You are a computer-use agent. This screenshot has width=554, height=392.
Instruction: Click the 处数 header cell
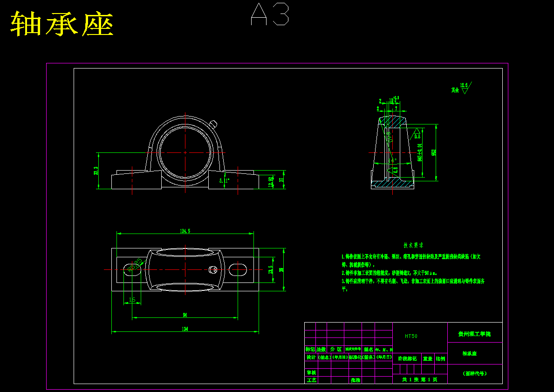tap(321, 349)
